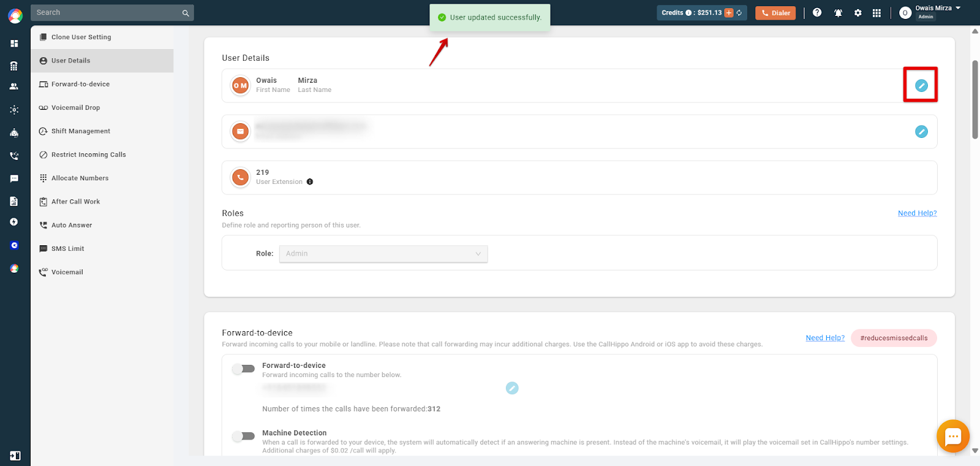This screenshot has width=980, height=466.
Task: Open settings gear icon in top bar
Action: 858,13
